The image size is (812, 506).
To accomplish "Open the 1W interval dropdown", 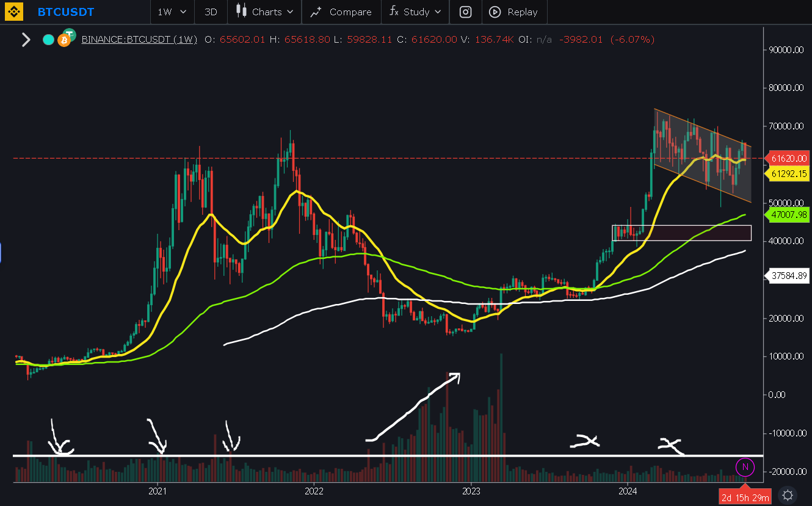I will (172, 12).
